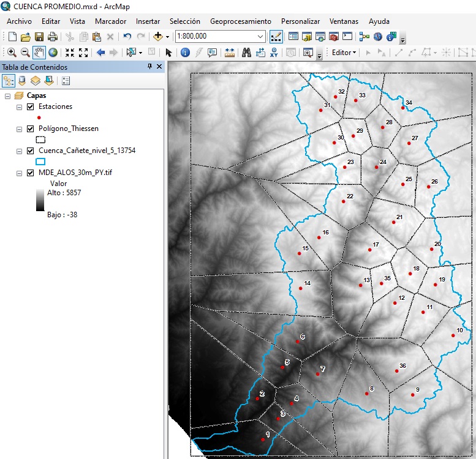
Task: Uncheck the MDE_ALOS_30m_PY.tif layer
Action: [x=31, y=173]
